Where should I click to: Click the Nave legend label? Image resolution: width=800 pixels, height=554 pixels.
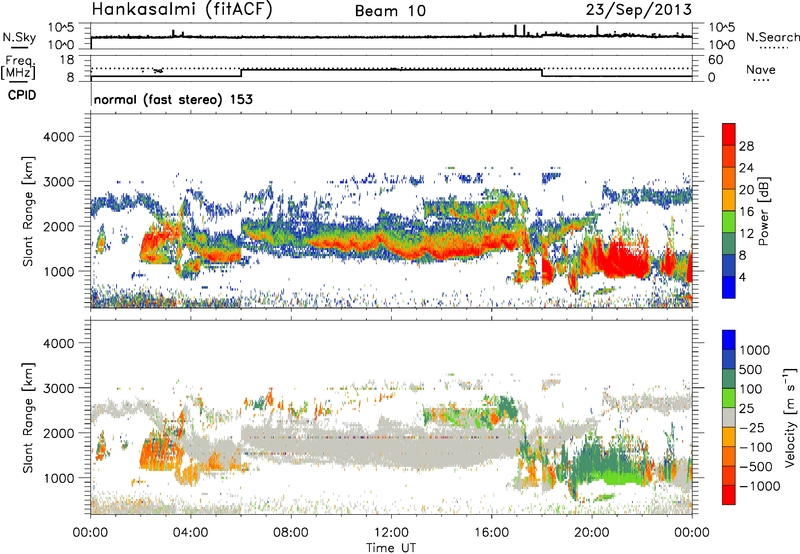tap(760, 69)
